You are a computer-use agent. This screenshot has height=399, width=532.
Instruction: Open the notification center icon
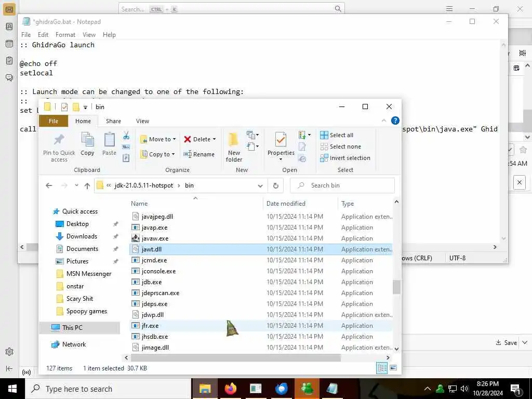pyautogui.click(x=515, y=389)
